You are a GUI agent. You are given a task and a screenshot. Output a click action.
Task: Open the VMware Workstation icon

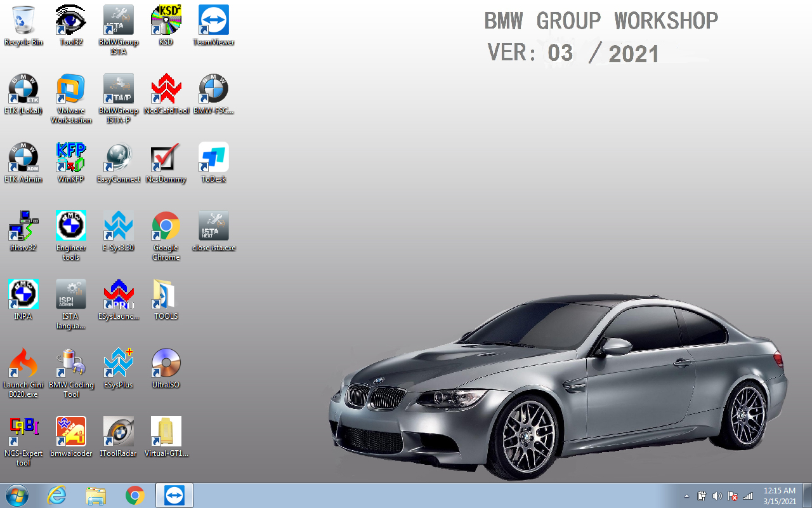click(x=71, y=98)
